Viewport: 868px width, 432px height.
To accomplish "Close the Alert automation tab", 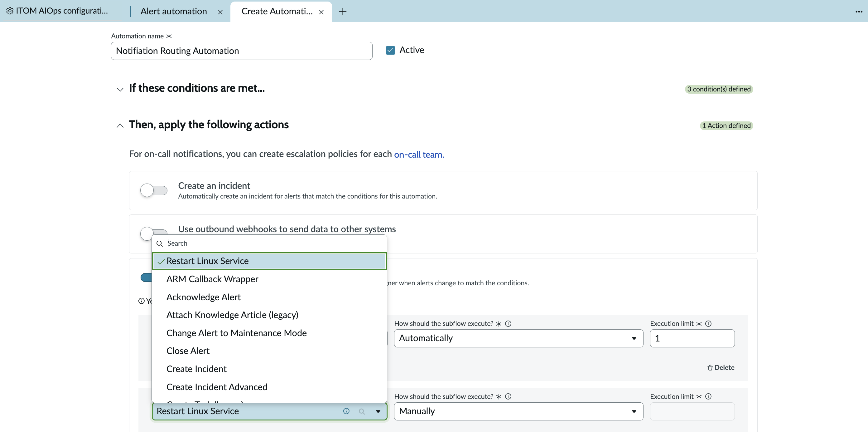I will click(220, 12).
